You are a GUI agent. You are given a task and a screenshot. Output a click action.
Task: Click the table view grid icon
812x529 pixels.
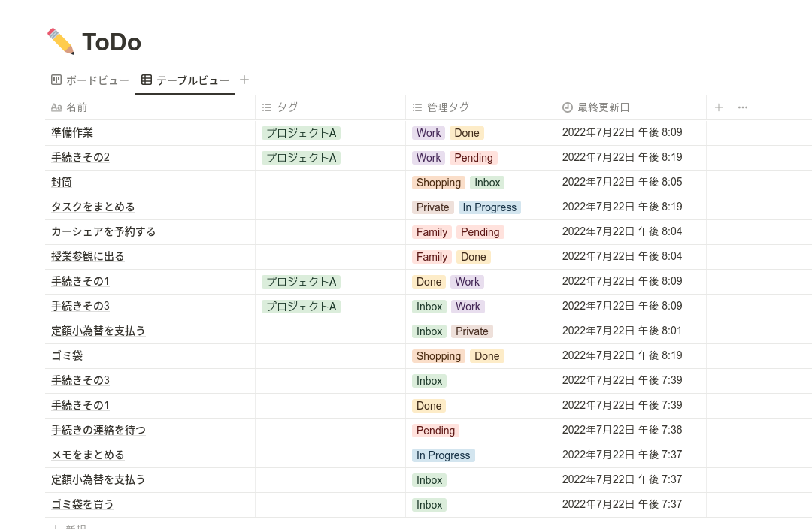[147, 80]
